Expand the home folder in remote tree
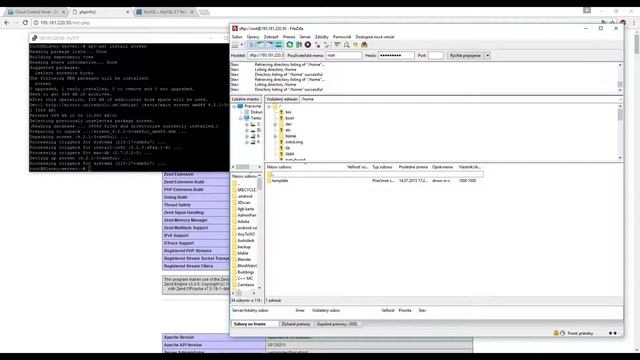 275,136
